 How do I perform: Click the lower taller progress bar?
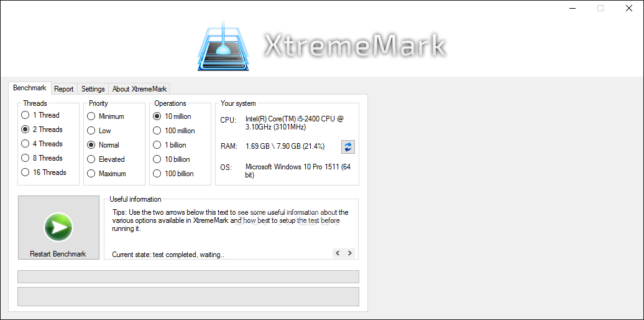coord(188,296)
